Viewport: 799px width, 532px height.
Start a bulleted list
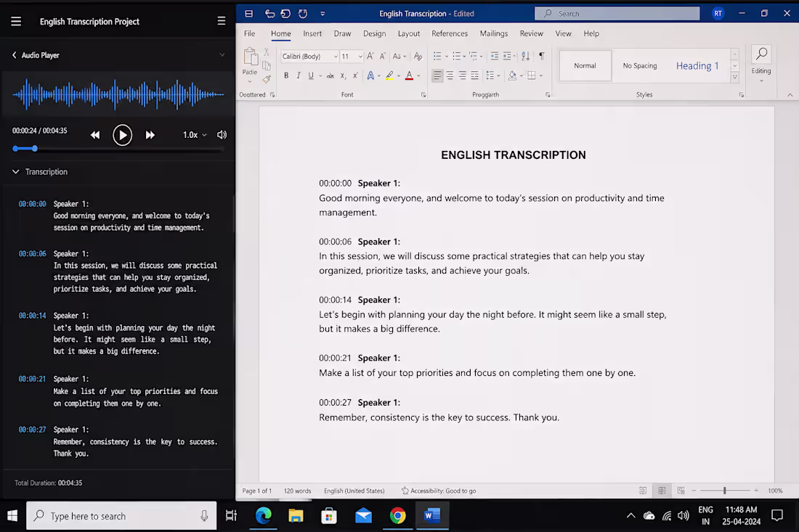437,57
